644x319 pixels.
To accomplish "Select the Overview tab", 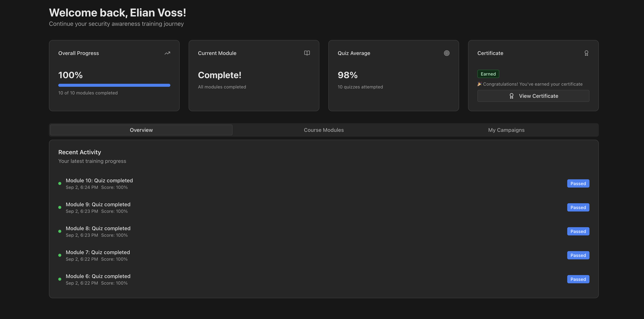I will click(x=141, y=130).
